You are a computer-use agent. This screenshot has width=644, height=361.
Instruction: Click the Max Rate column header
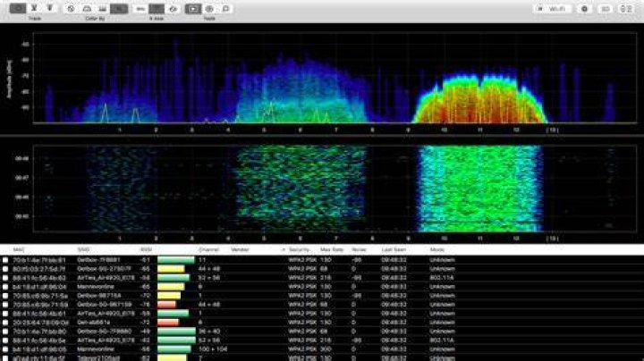coord(332,249)
